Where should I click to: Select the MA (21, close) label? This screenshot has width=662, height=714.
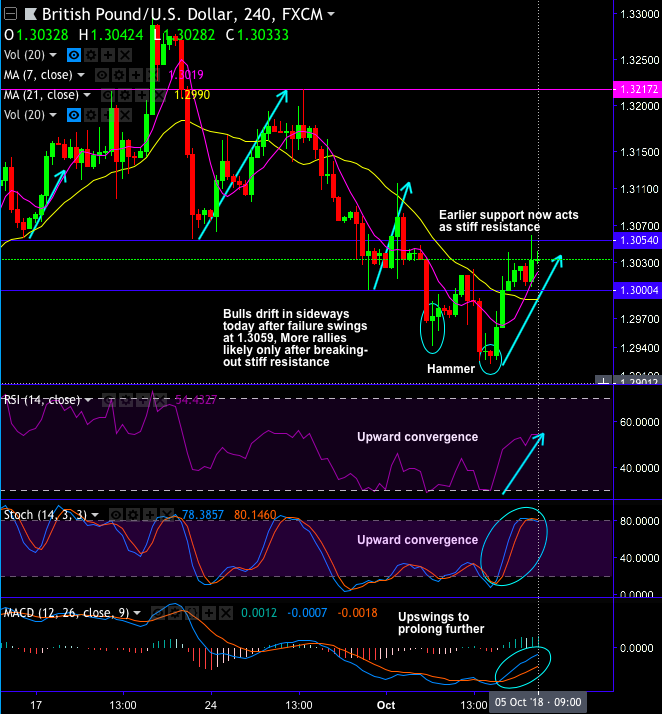(41, 95)
